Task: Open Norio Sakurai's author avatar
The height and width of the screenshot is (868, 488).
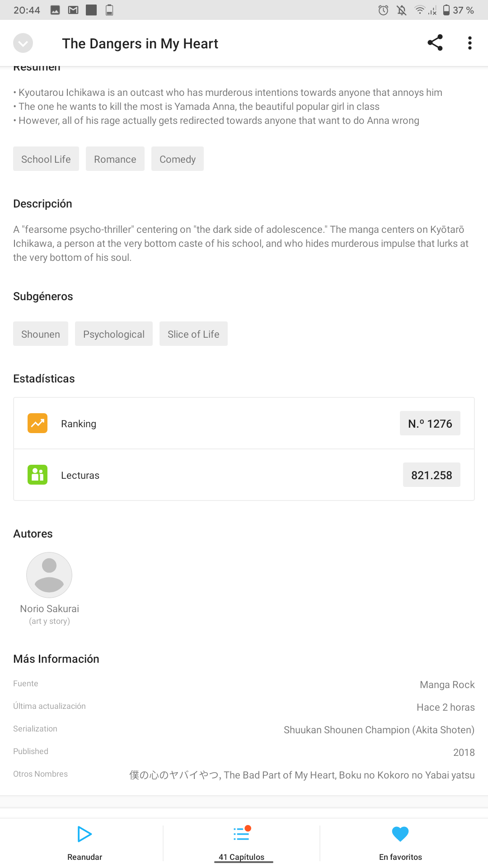Action: 49,575
